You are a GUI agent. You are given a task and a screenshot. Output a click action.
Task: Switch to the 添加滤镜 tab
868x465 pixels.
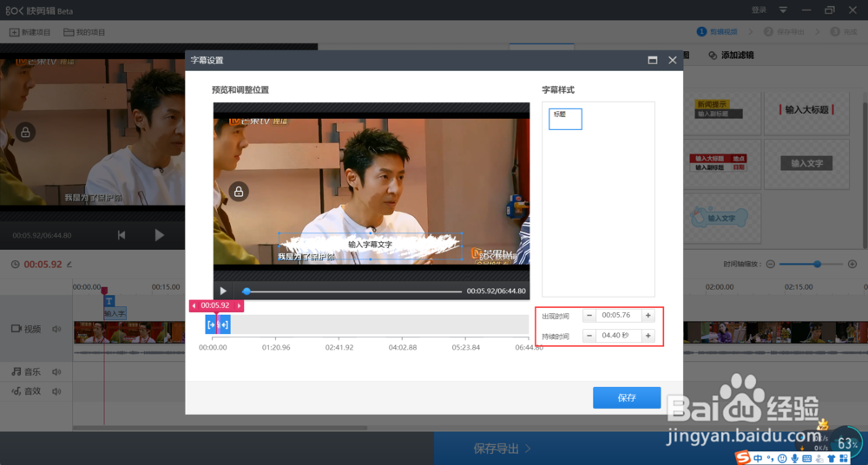click(731, 55)
